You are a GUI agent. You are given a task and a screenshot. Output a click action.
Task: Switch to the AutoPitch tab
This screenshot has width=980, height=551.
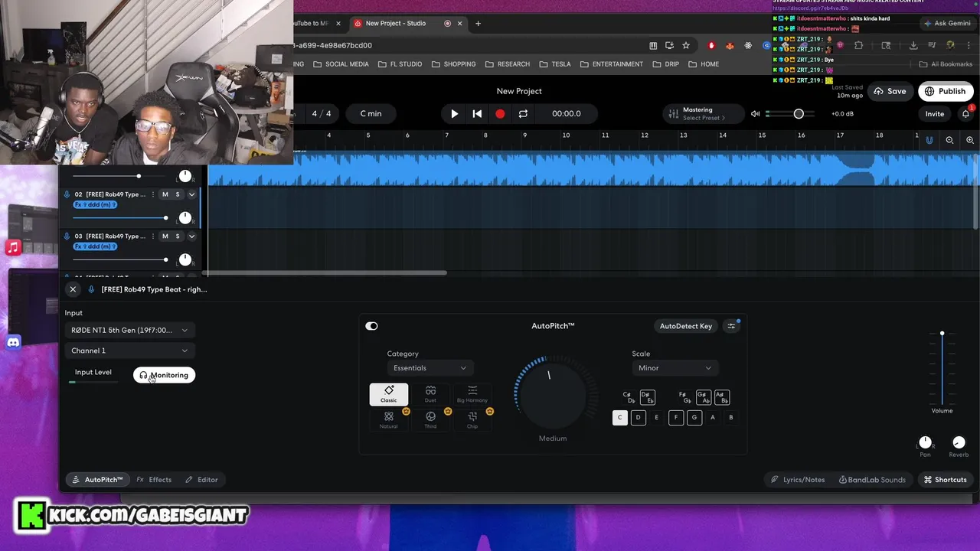pyautogui.click(x=97, y=480)
